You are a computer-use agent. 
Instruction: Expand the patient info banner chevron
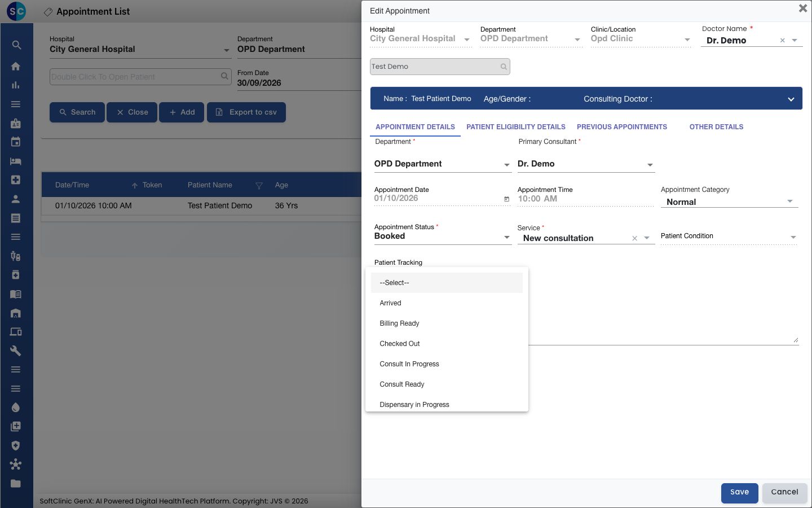pyautogui.click(x=791, y=99)
